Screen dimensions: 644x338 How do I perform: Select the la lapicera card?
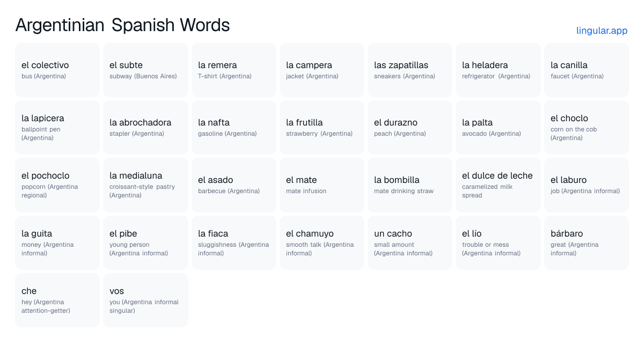(57, 128)
